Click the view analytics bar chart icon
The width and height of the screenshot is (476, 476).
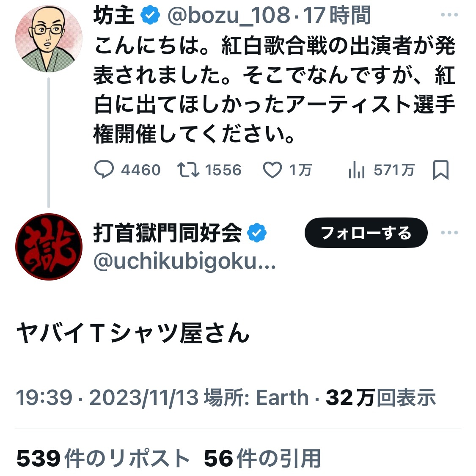356,170
